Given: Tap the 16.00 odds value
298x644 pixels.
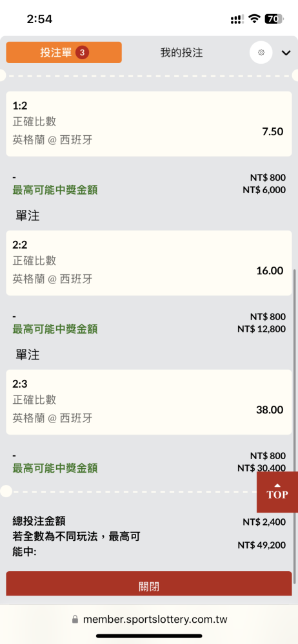Looking at the screenshot, I should pos(270,270).
